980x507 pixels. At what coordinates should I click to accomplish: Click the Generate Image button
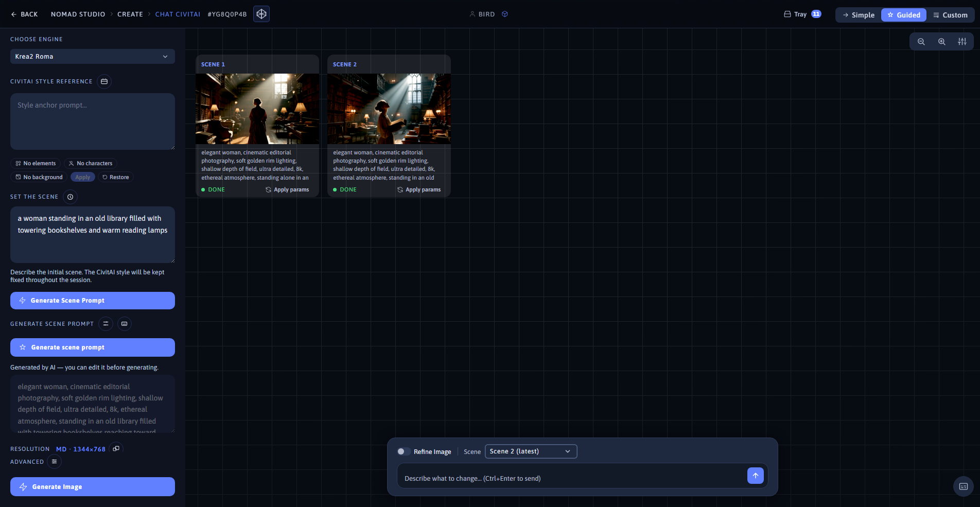coord(93,487)
